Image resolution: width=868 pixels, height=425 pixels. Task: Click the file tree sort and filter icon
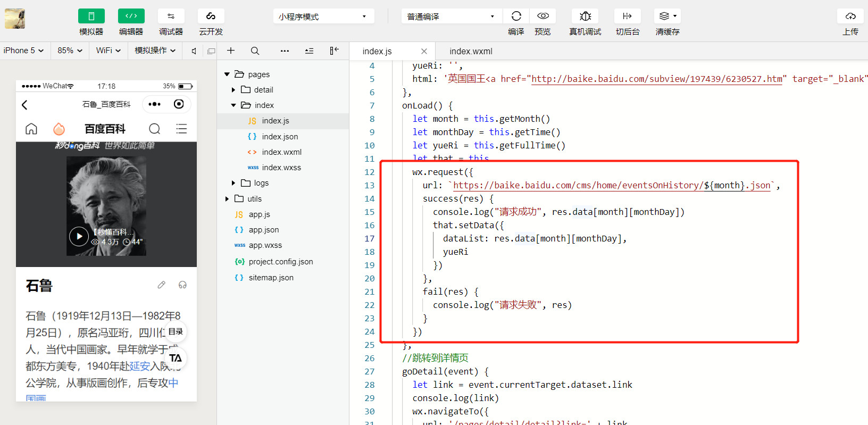coord(309,51)
